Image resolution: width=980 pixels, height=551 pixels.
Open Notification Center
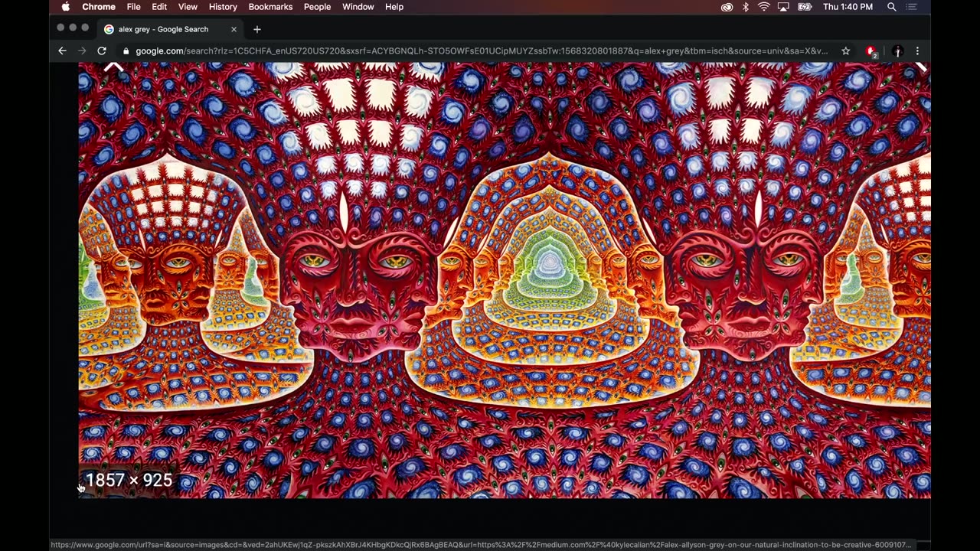[x=911, y=7]
